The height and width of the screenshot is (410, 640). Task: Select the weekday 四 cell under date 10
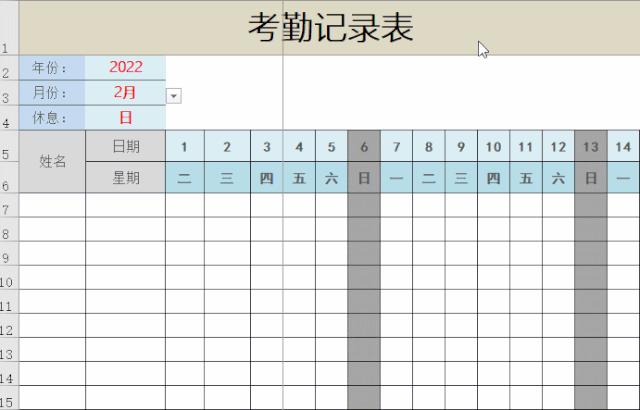(493, 177)
